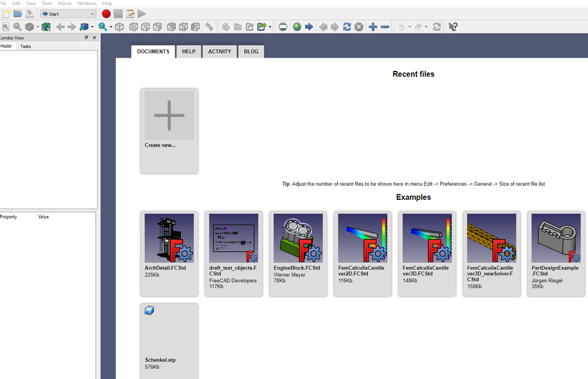Open the undo history dropdown arrow

(410, 27)
